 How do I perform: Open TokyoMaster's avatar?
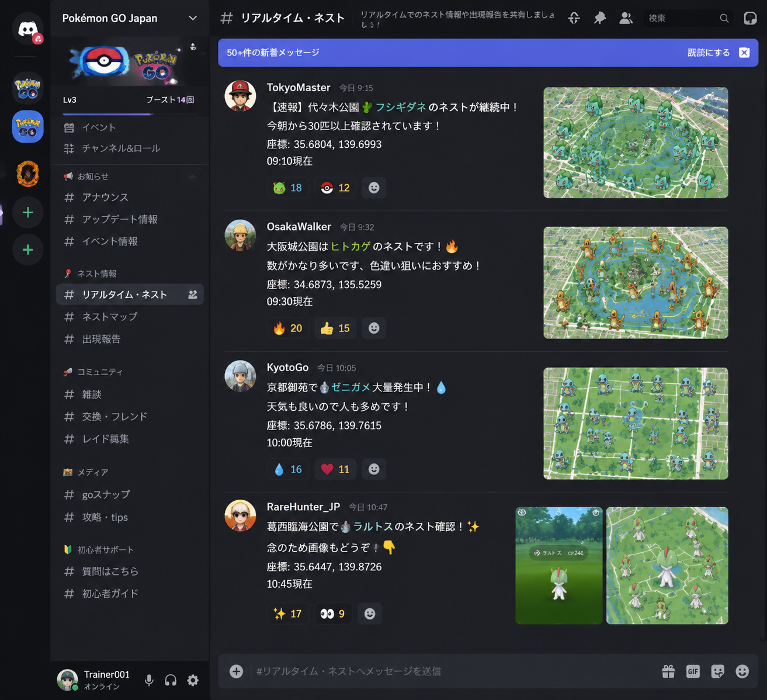click(x=240, y=96)
